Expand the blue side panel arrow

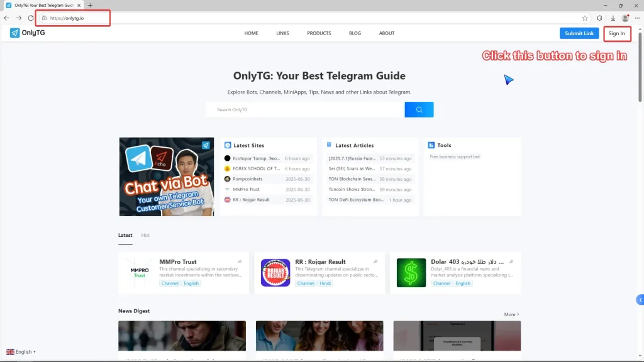(x=640, y=300)
